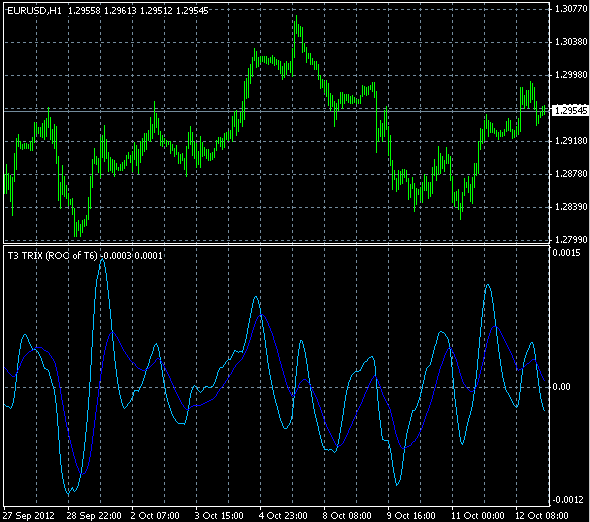Screen dimensions: 590x522
Task: Click the 1.30380 price scale value
Action: [571, 42]
